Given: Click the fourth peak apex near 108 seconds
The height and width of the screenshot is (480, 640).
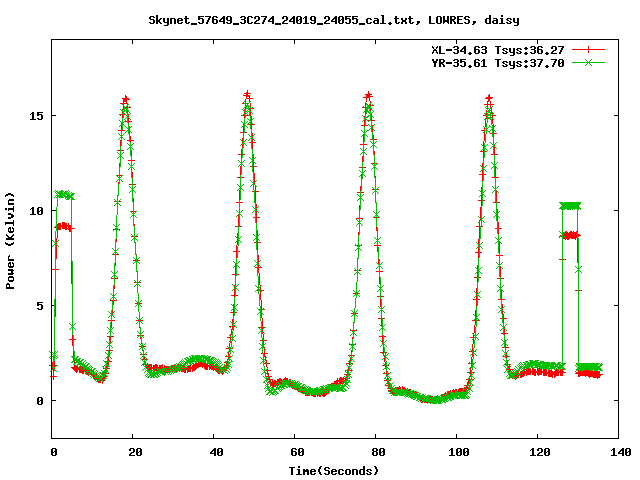Looking at the screenshot, I should pyautogui.click(x=489, y=99).
